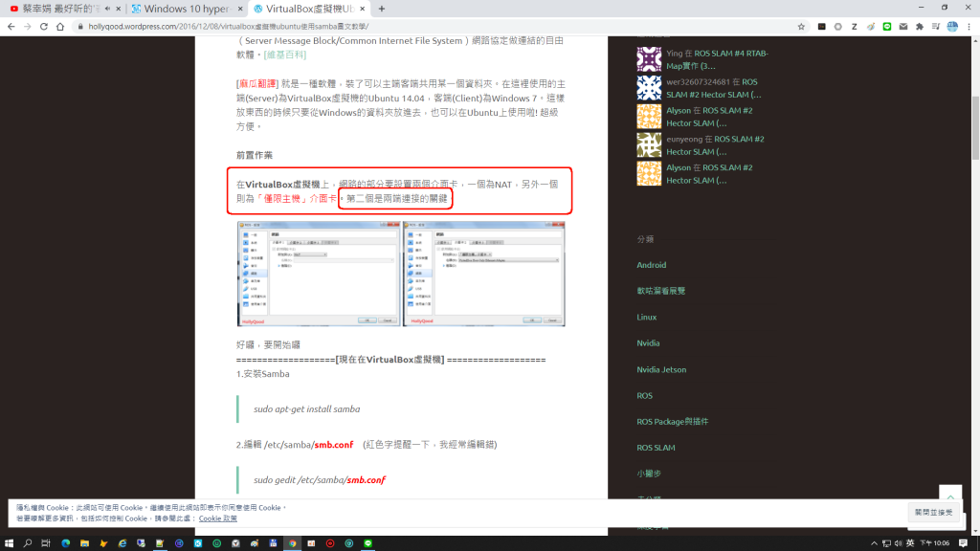Open the ROS SLAM category

656,448
